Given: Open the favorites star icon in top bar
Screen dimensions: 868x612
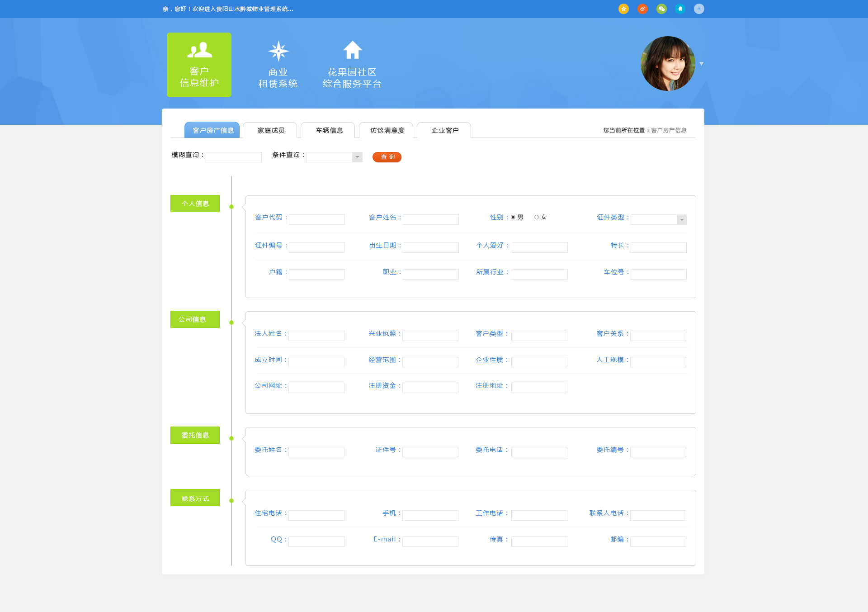Looking at the screenshot, I should tap(623, 9).
